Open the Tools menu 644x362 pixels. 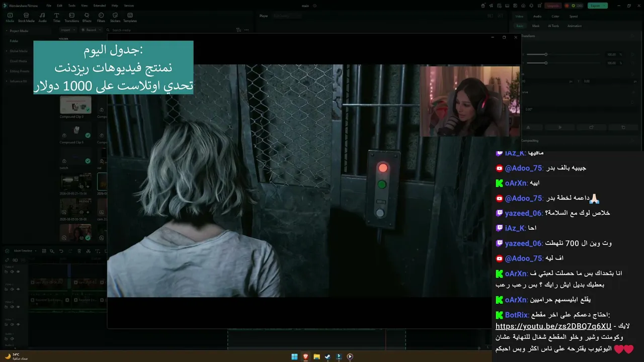pos(72,6)
